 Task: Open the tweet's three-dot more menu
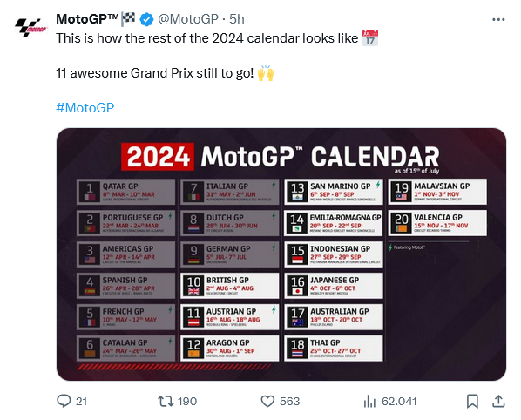[498, 20]
